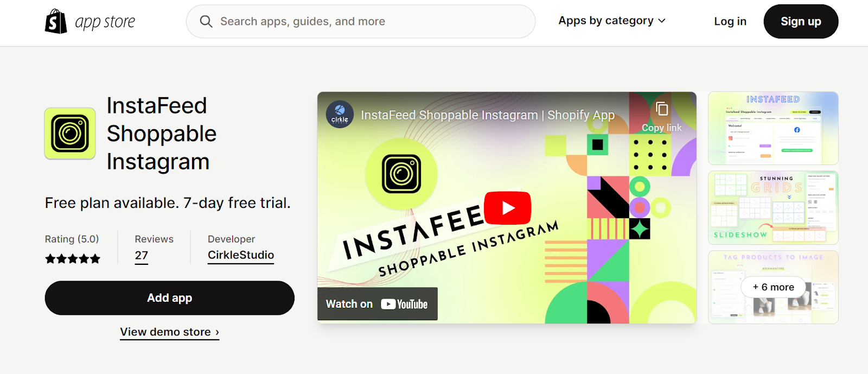Open the 27 reviews link
This screenshot has height=374, width=868.
pyautogui.click(x=142, y=256)
